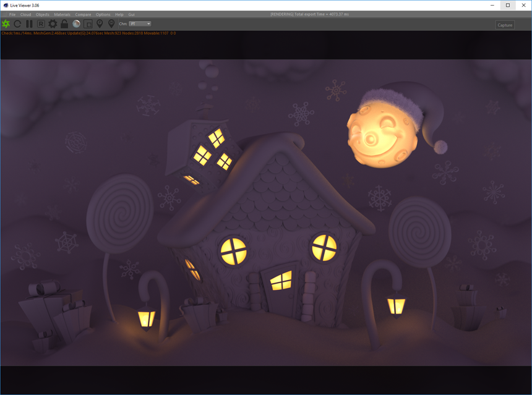Open render settings gear icon
Screen dimensions: 532x395
(x=53, y=23)
